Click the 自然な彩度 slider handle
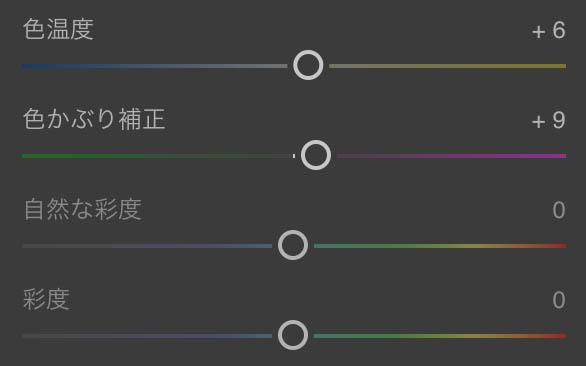586x366 pixels. 293,245
